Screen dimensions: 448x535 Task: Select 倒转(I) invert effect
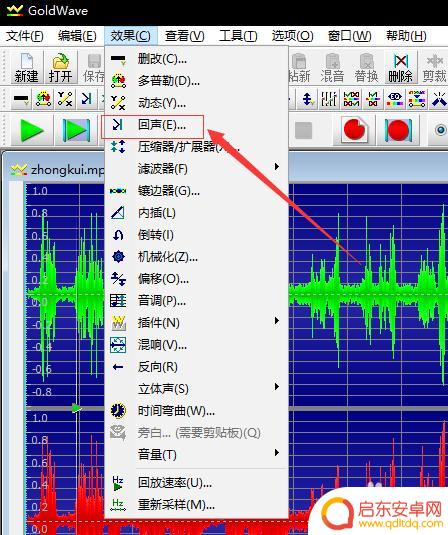tap(196, 235)
